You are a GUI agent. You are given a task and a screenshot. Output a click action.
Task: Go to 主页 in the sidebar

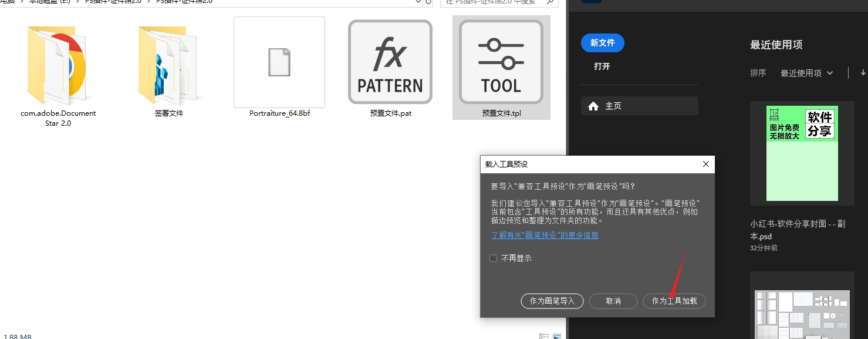pos(639,106)
